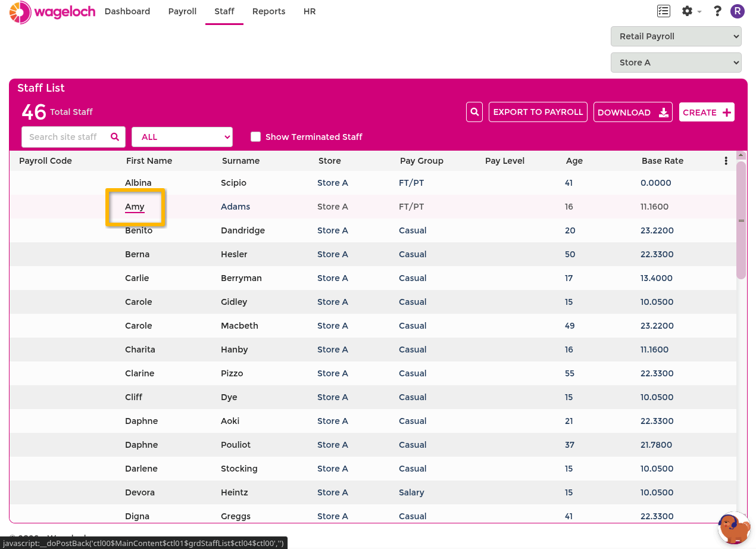Open the ALL filter dropdown
The height and width of the screenshot is (549, 756).
(x=182, y=137)
